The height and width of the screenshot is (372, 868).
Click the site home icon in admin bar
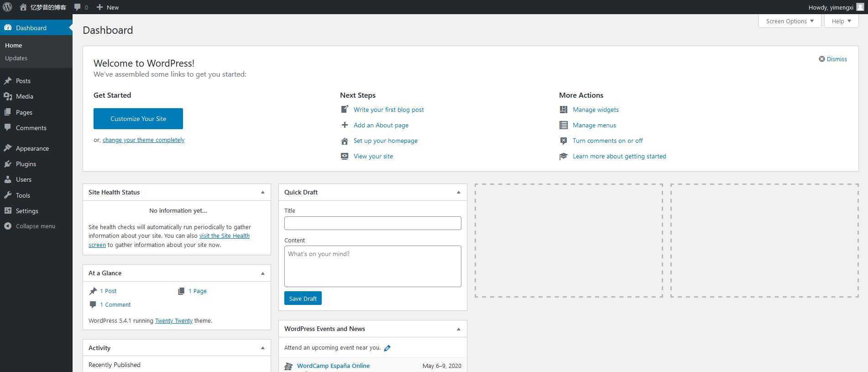(x=23, y=7)
